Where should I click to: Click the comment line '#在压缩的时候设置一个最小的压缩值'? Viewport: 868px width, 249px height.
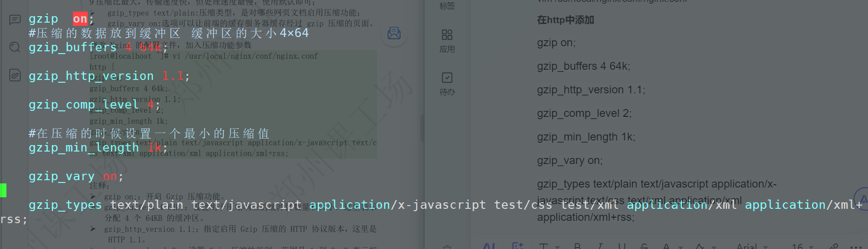point(149,134)
